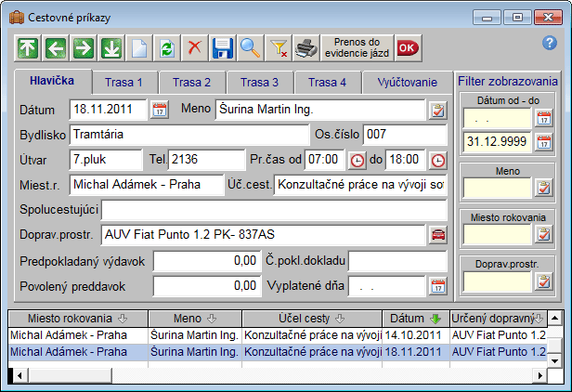The width and height of the screenshot is (572, 392).
Task: Sort by Miesto rokovania column header
Action: [78, 319]
